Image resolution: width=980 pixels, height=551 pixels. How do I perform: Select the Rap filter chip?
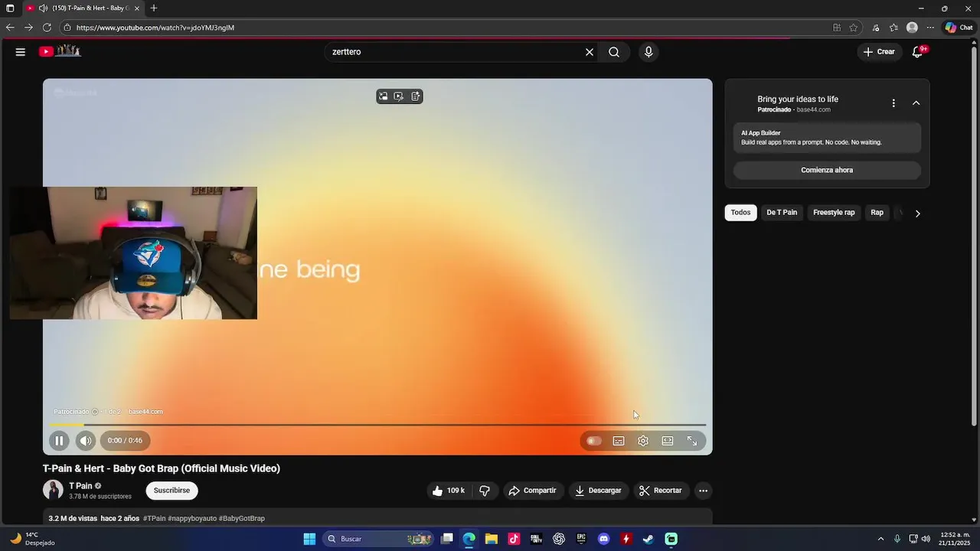click(x=877, y=213)
